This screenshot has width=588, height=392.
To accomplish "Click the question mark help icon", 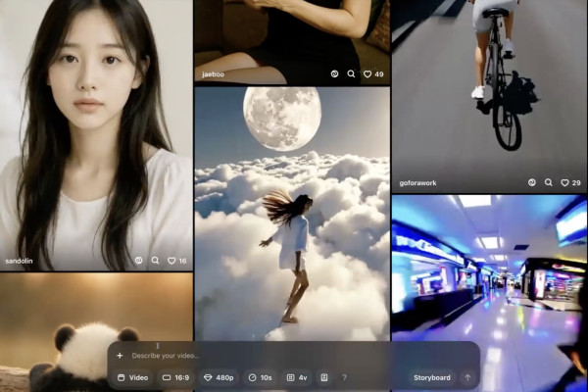I will click(344, 377).
